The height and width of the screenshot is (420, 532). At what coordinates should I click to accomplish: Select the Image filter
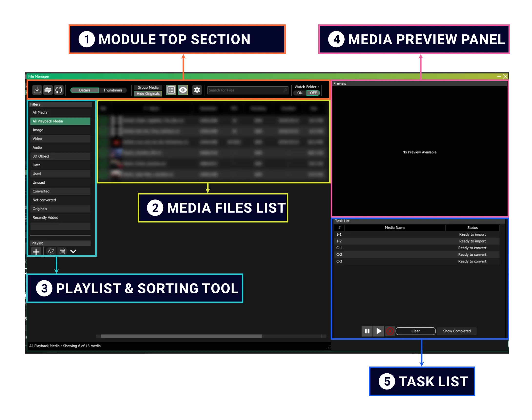(x=60, y=130)
